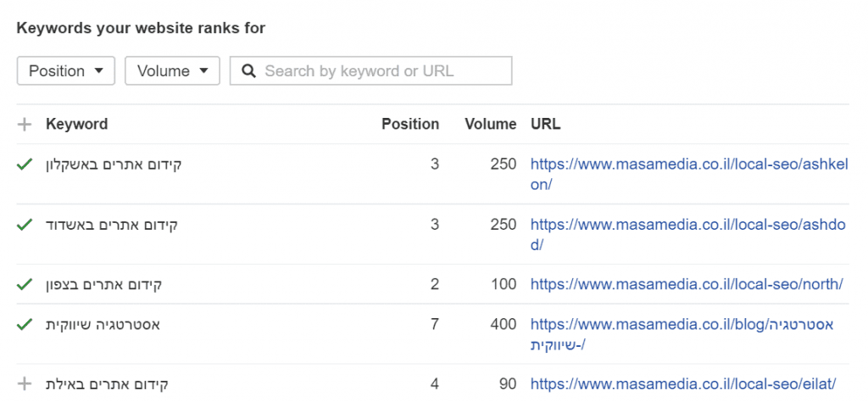Click the plus icon beside Keyword header

coord(25,125)
